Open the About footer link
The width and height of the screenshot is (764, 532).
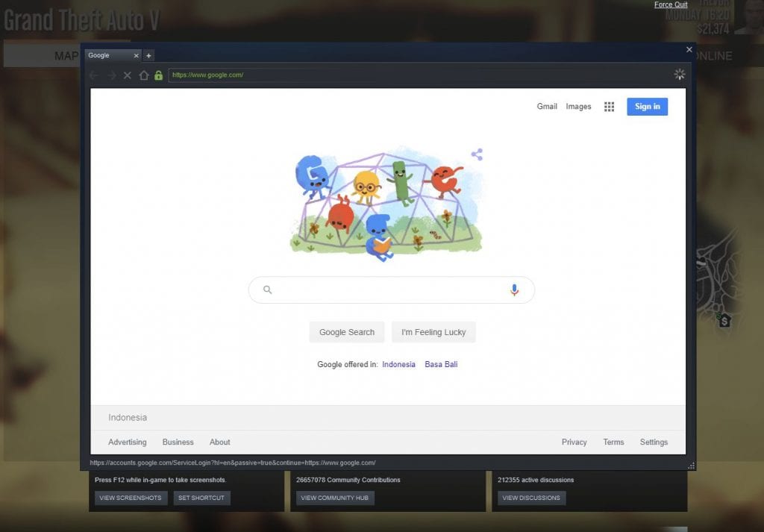pos(220,442)
